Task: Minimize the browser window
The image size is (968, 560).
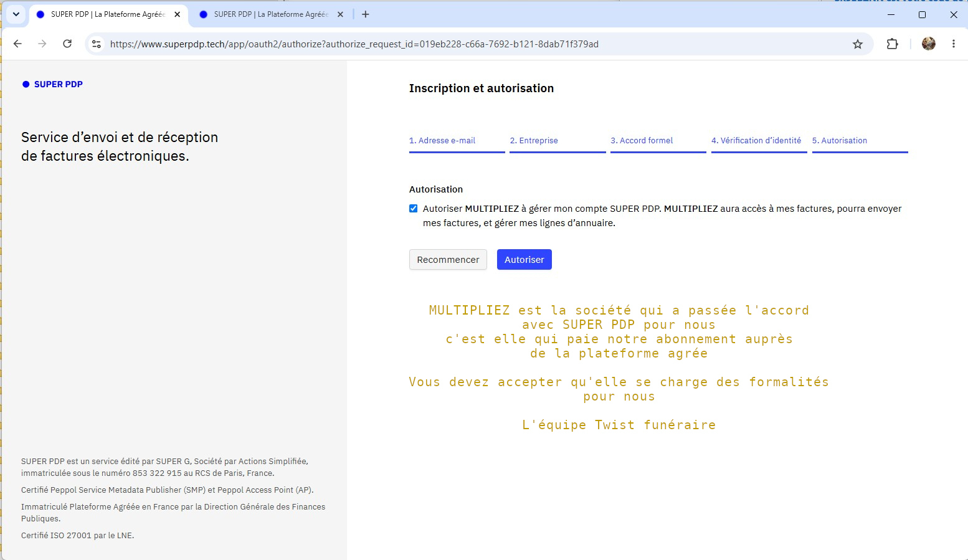Action: (x=891, y=14)
